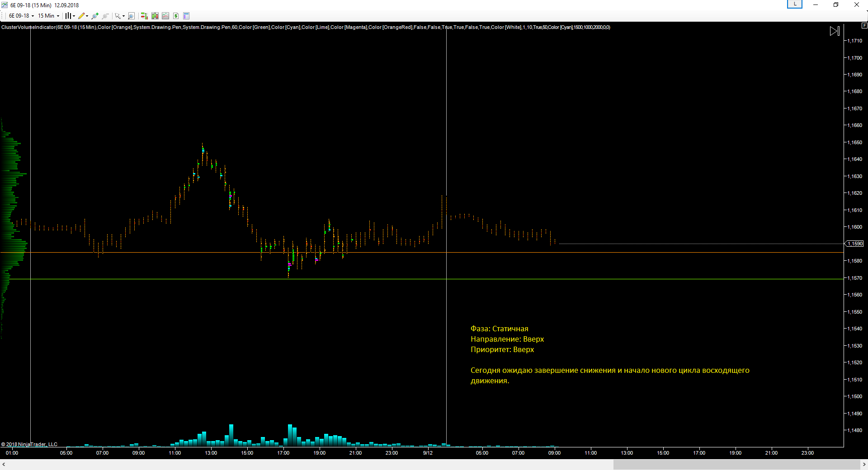This screenshot has width=868, height=470.
Task: Click the 1,1710 price axis label
Action: coord(854,41)
